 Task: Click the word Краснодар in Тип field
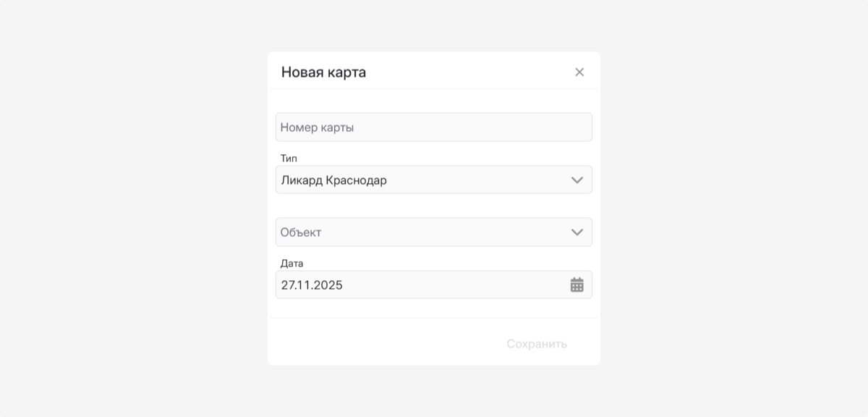tap(356, 180)
